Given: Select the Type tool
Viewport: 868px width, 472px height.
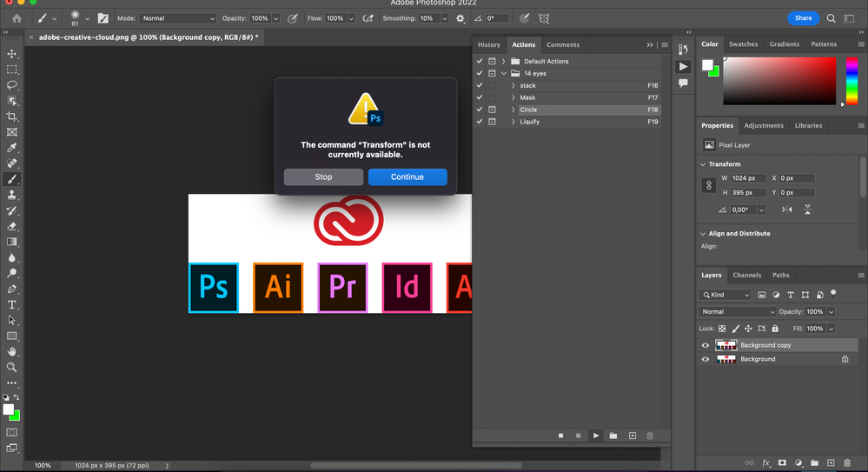Looking at the screenshot, I should 12,305.
